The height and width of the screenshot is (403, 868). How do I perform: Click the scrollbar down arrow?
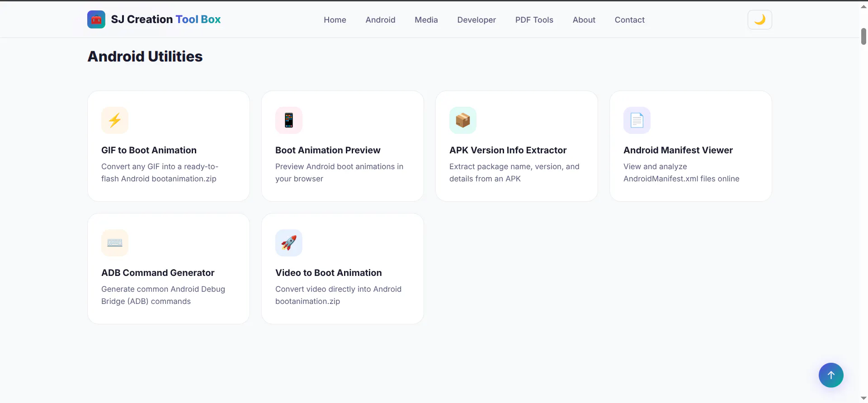863,398
